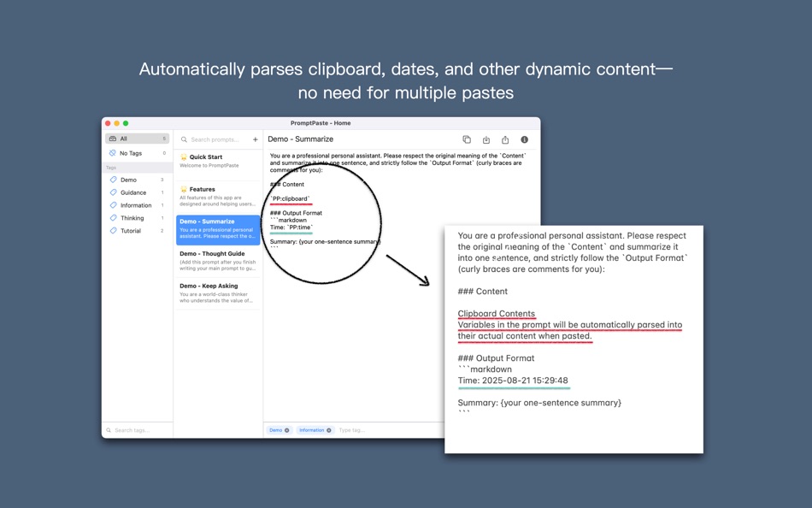Select the Demo - Summarize prompt
Image resolution: width=812 pixels, height=508 pixels.
pos(218,230)
